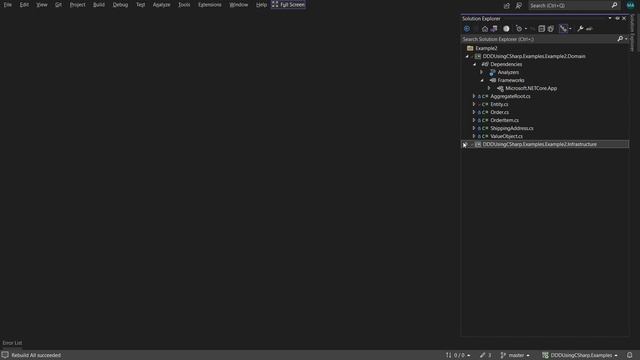
Task: Click the Properties wrench icon
Action: tap(580, 29)
